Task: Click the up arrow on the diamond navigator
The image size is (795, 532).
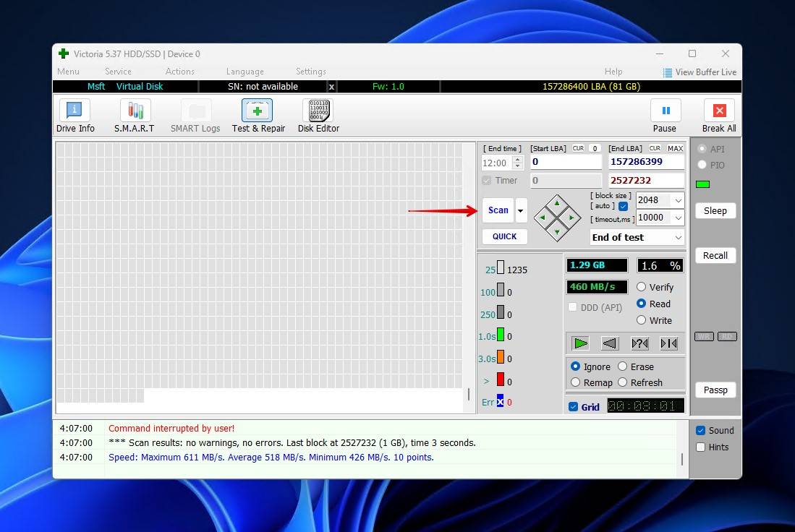Action: coord(557,204)
